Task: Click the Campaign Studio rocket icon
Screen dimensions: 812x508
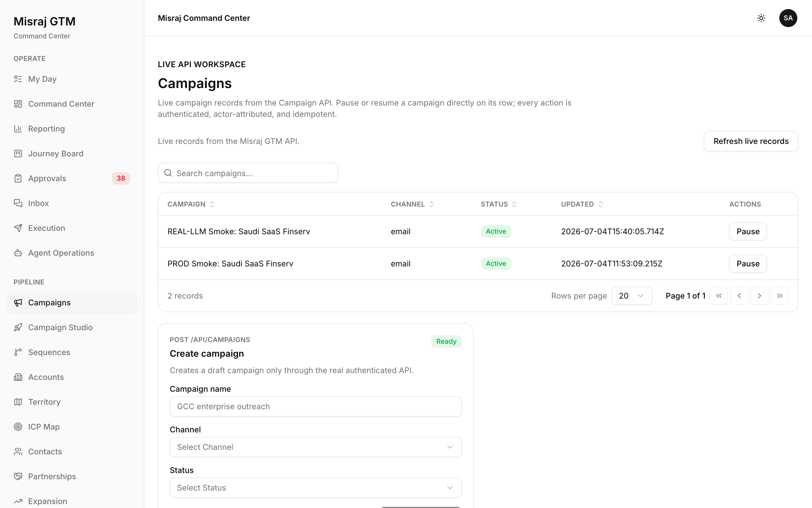Action: (x=18, y=328)
